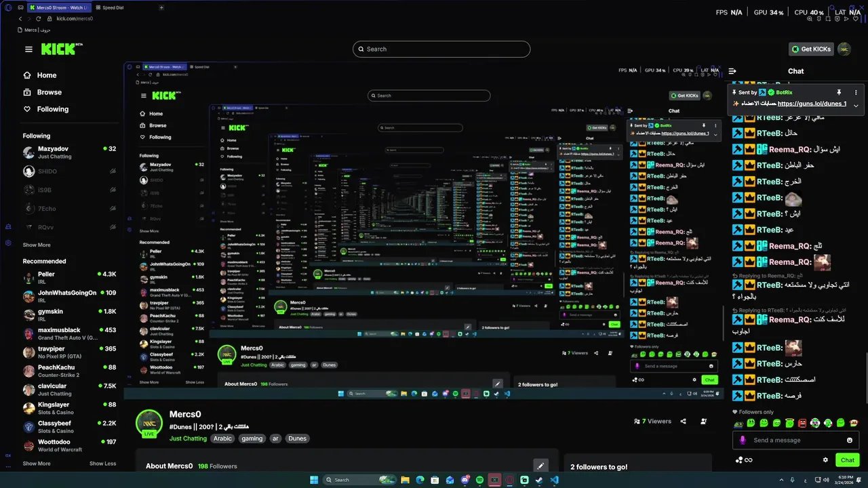Open Mazyadov channel in Following list
The height and width of the screenshot is (488, 868).
point(69,152)
